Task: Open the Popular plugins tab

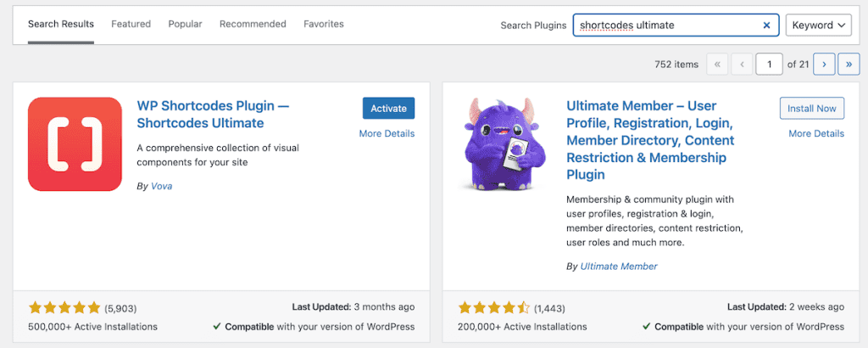Action: (185, 24)
